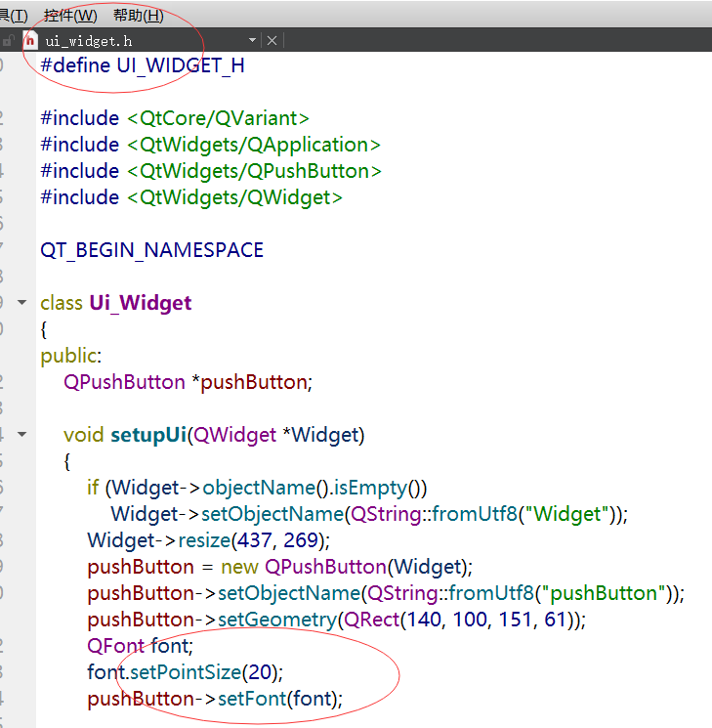Click the public: access specifier
This screenshot has height=728, width=712.
coord(71,356)
